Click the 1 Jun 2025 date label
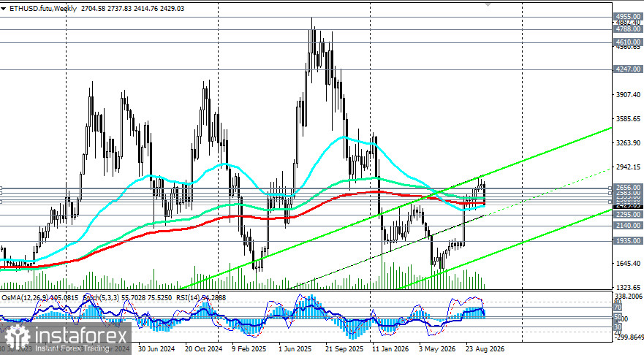This screenshot has height=355, width=644. 296,349
